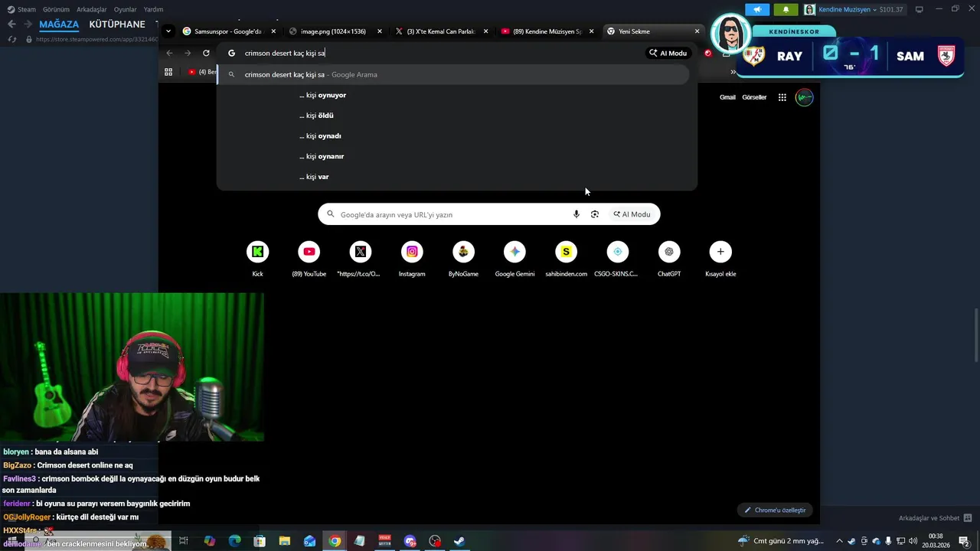Select the Yeni Sekme tab
This screenshot has width=980, height=551.
coord(652,31)
